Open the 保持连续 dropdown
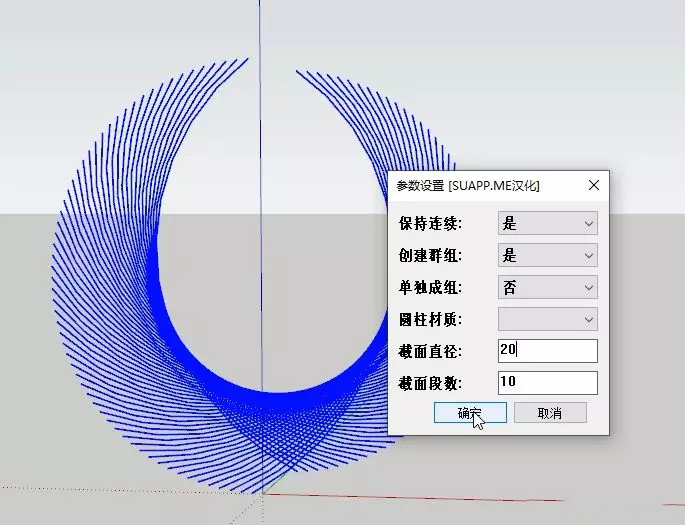Screen dimensions: 685x525 click(x=547, y=223)
